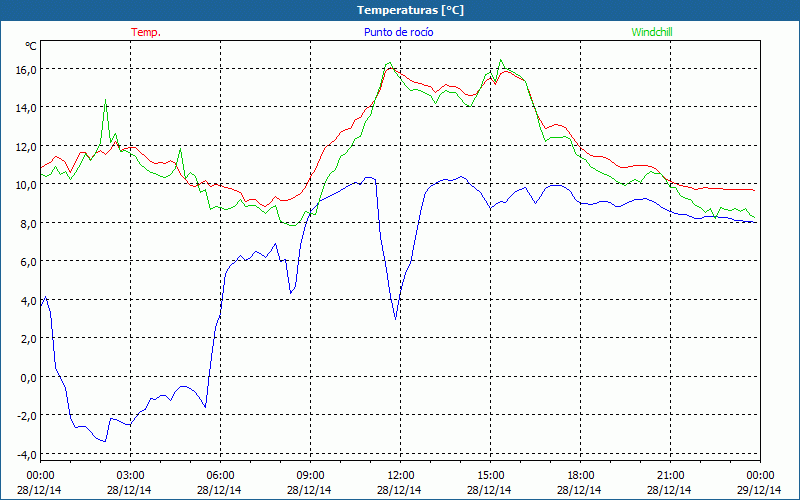
Task: Click the red temperature peak near 11:40
Action: (x=390, y=68)
